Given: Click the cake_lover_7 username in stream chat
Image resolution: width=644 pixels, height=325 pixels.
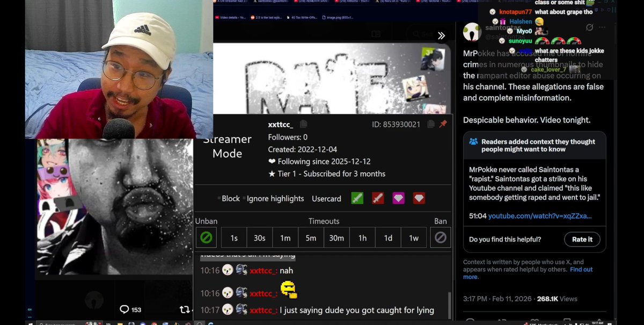Looking at the screenshot, I should 548,69.
